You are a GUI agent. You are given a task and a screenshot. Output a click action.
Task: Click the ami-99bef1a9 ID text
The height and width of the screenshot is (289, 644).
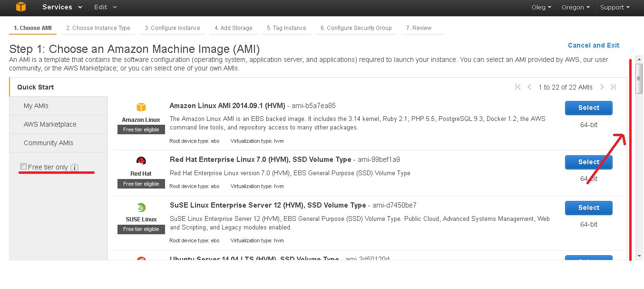tap(380, 159)
